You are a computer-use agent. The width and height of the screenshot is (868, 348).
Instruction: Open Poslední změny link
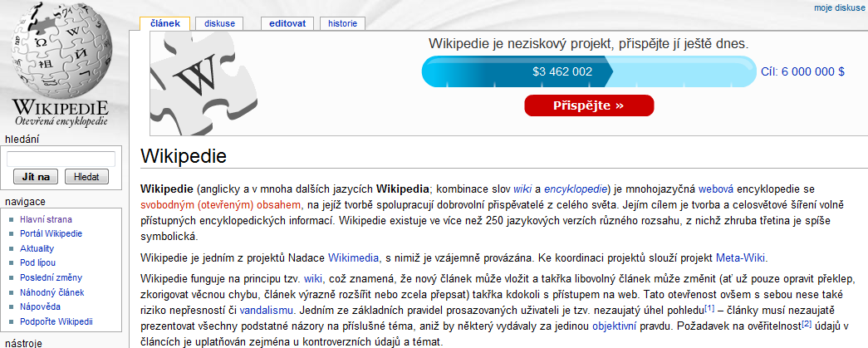51,277
